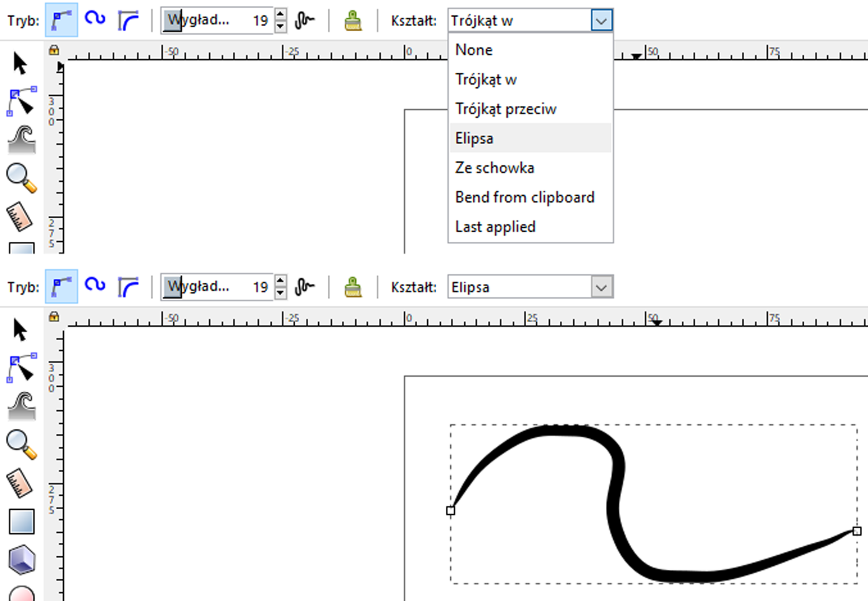The image size is (868, 601).
Task: Select the upper arrow selector tool
Action: (x=20, y=63)
